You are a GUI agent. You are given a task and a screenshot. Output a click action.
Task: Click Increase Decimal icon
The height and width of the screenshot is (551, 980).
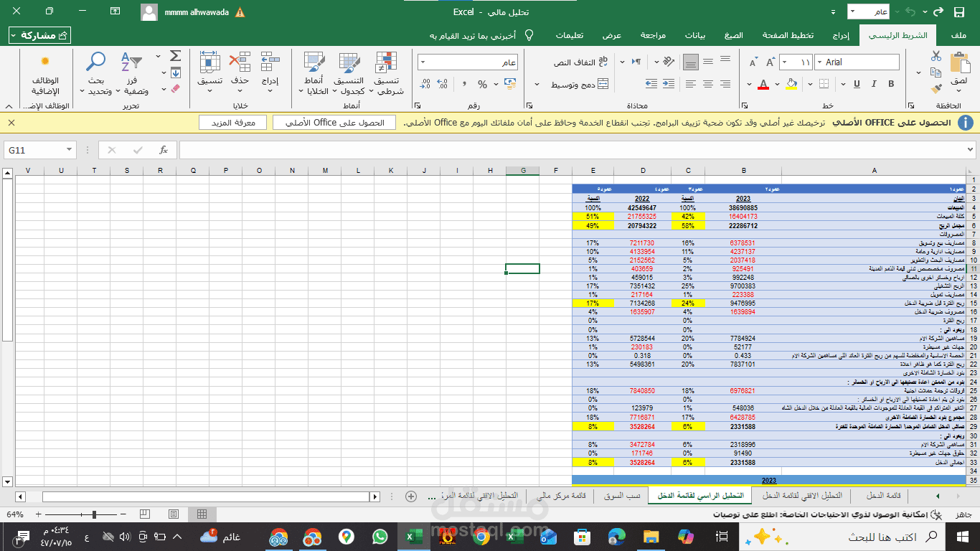443,84
